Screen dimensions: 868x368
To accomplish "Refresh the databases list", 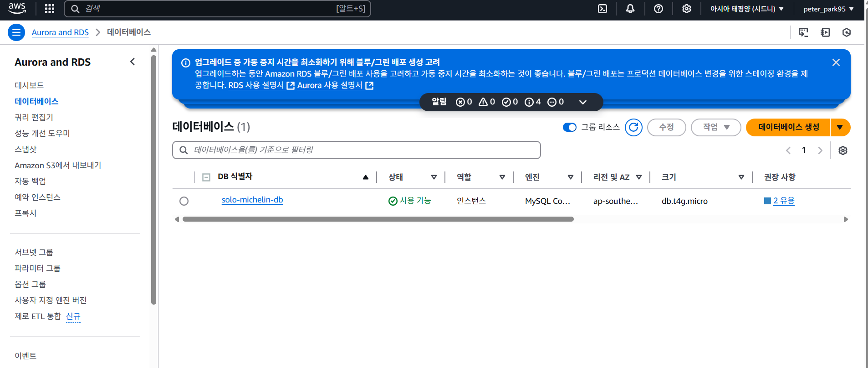I will click(x=633, y=127).
